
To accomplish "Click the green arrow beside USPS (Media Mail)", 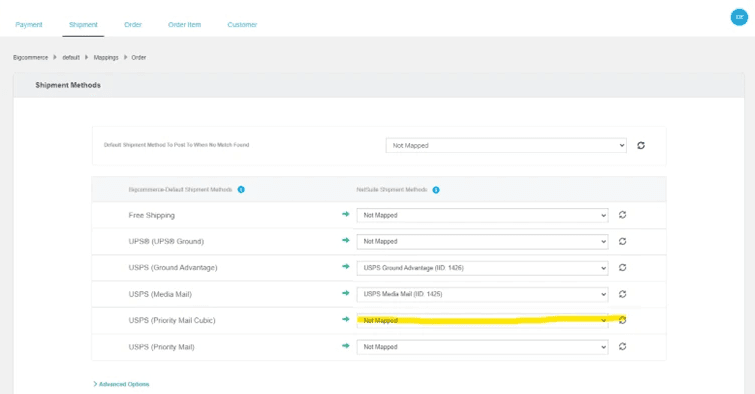I will point(346,293).
